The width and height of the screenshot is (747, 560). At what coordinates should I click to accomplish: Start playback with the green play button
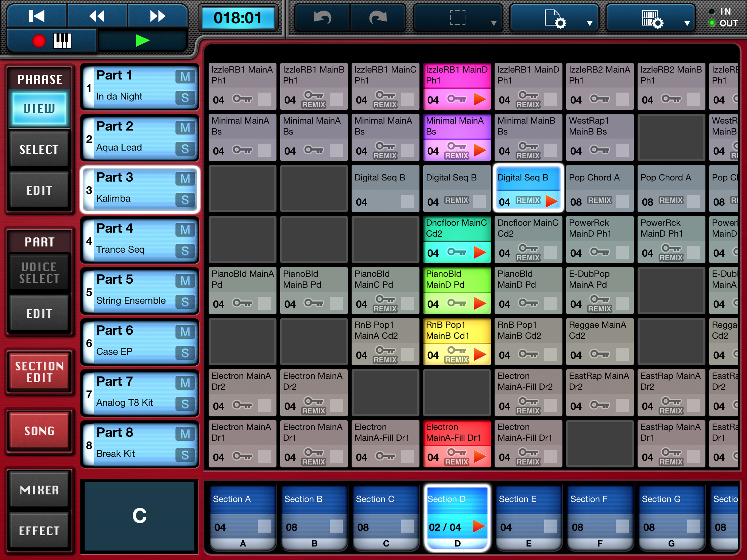[x=142, y=40]
